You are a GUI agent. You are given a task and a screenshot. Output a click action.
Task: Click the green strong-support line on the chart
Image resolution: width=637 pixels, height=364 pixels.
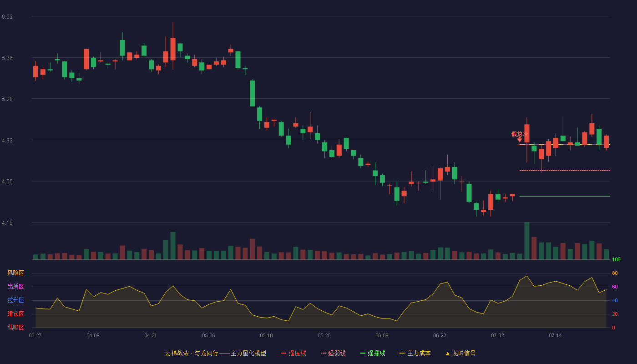565,196
